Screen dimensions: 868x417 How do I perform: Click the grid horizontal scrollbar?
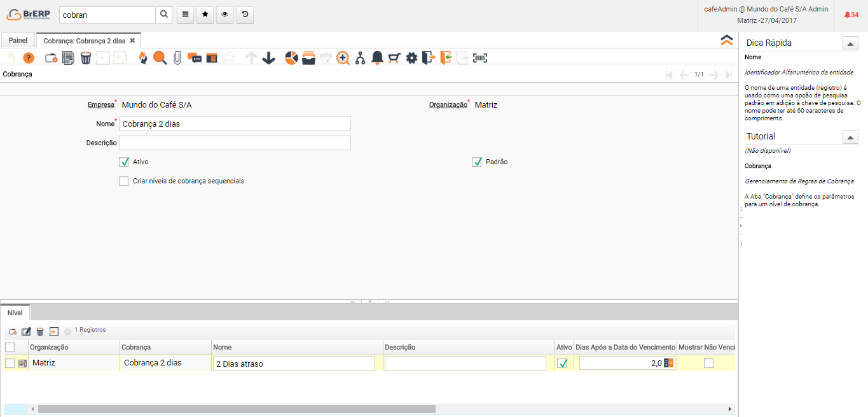coord(237,409)
